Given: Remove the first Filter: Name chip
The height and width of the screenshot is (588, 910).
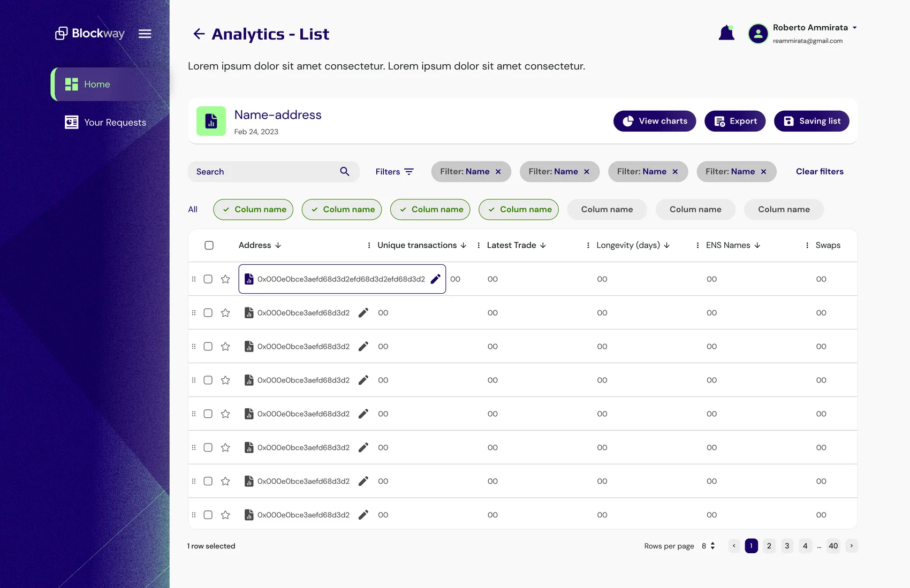Looking at the screenshot, I should 498,172.
